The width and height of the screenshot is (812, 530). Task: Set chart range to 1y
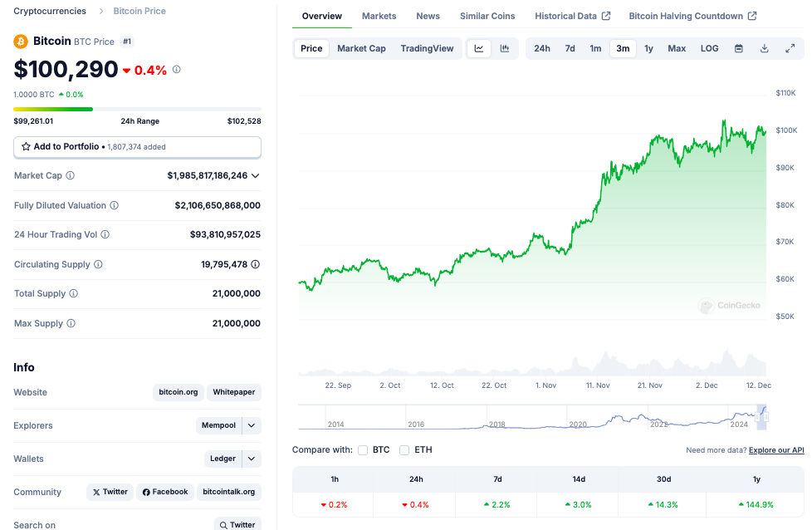pyautogui.click(x=649, y=49)
